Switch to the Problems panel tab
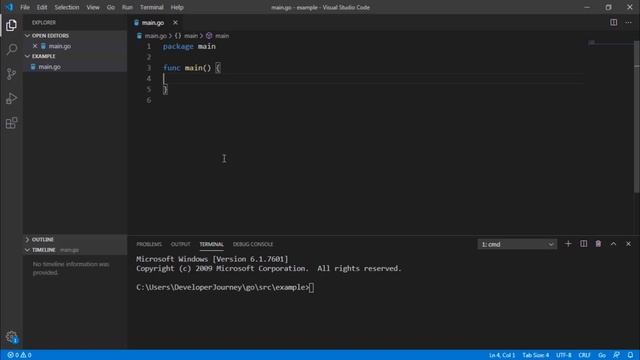Image resolution: width=640 pixels, height=360 pixels. click(149, 244)
